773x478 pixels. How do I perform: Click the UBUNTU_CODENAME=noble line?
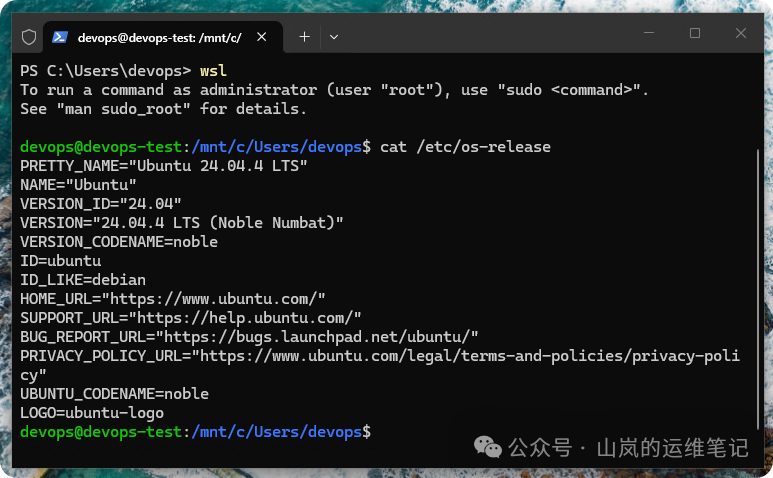114,394
